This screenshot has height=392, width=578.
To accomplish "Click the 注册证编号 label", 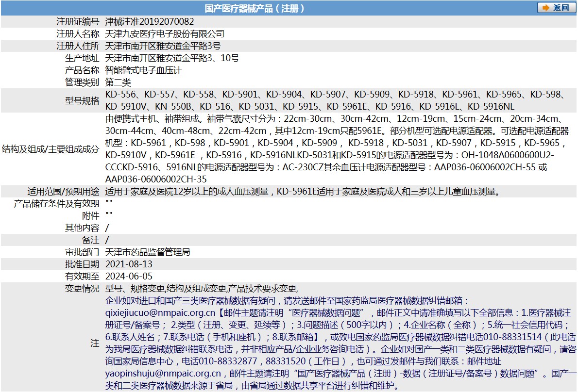I will point(78,22).
